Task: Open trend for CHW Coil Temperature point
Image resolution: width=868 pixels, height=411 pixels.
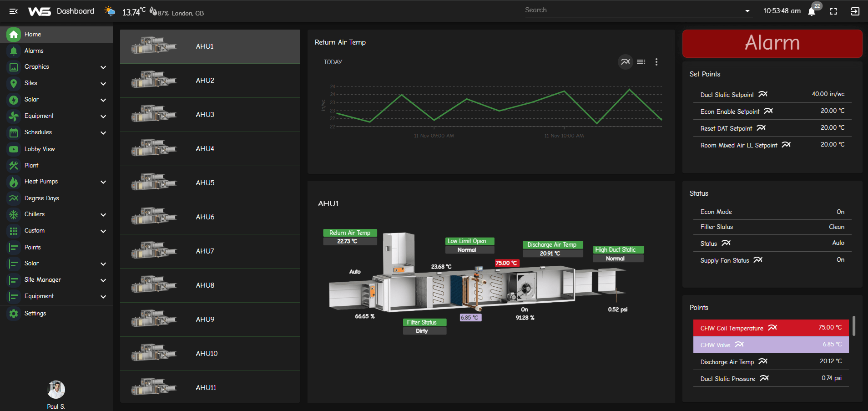Action: (772, 328)
